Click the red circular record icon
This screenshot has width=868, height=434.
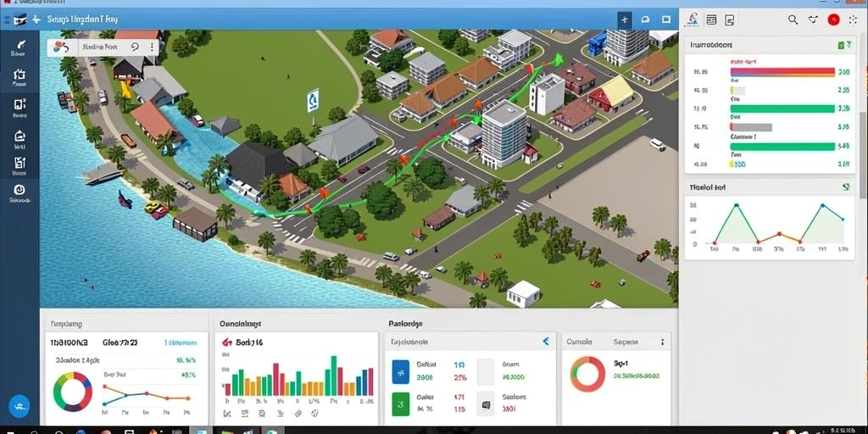833,20
